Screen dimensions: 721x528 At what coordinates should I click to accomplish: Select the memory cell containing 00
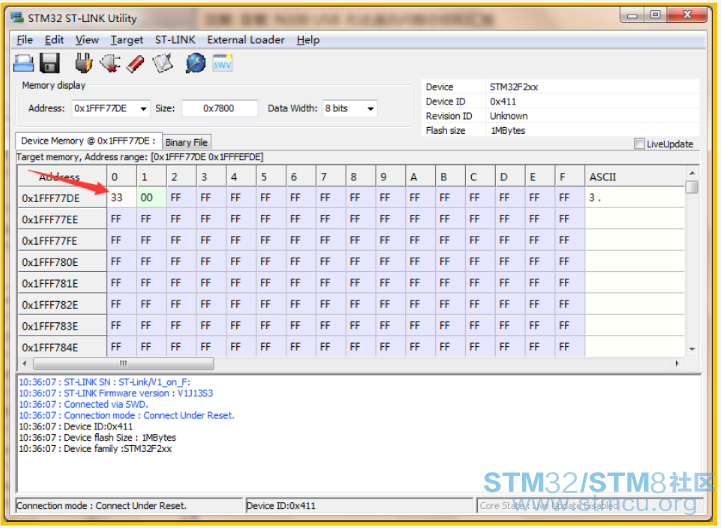pyautogui.click(x=151, y=198)
